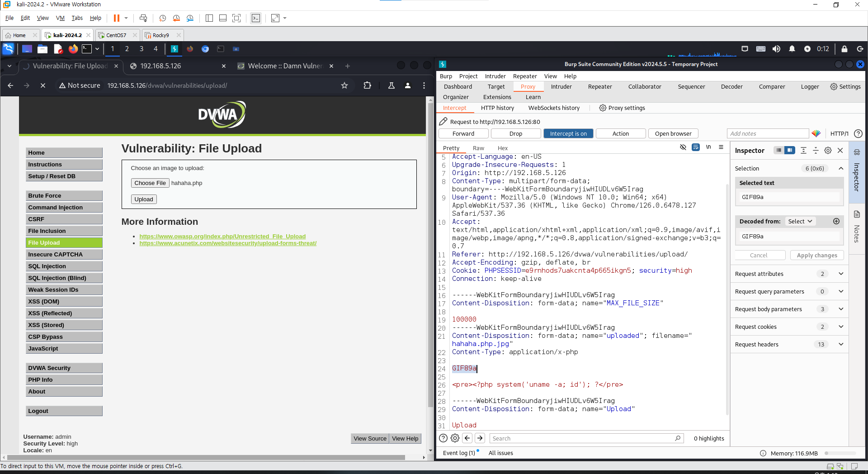Expand Request headers section
This screenshot has width=868, height=474.
pos(841,344)
